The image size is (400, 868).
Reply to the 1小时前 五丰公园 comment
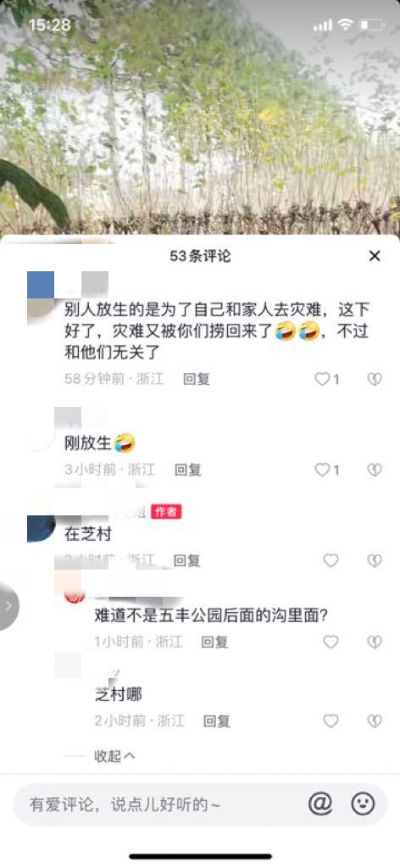pyautogui.click(x=214, y=643)
